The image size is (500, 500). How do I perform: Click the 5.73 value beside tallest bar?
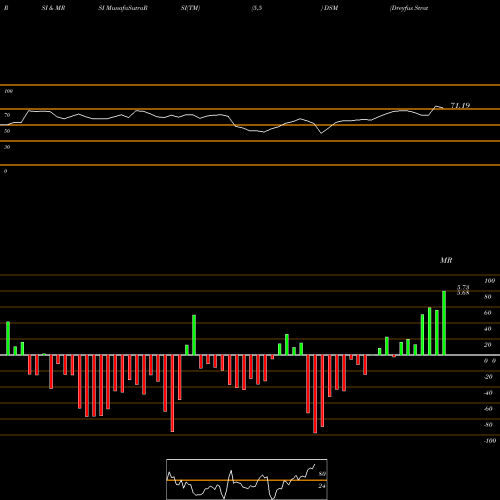pos(463,287)
